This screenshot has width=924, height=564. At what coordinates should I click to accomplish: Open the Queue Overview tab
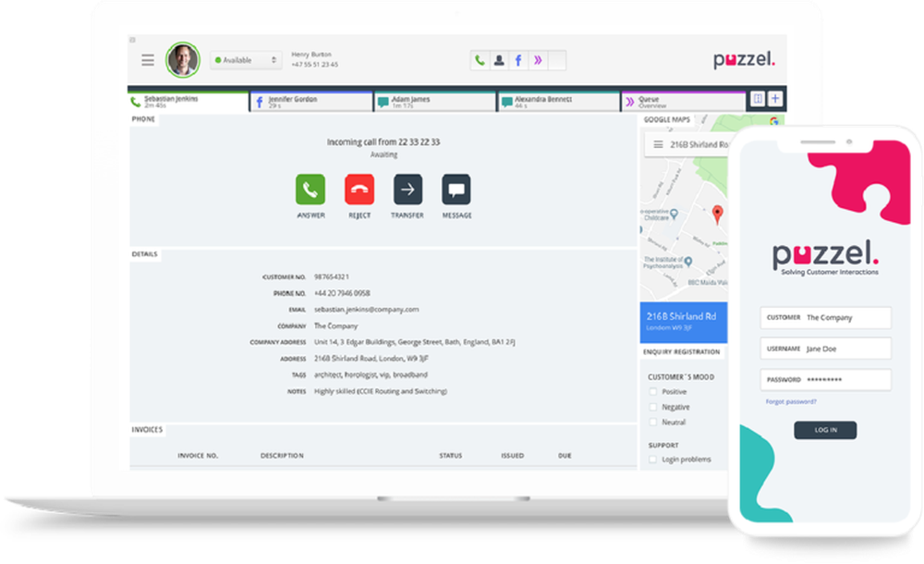point(684,102)
